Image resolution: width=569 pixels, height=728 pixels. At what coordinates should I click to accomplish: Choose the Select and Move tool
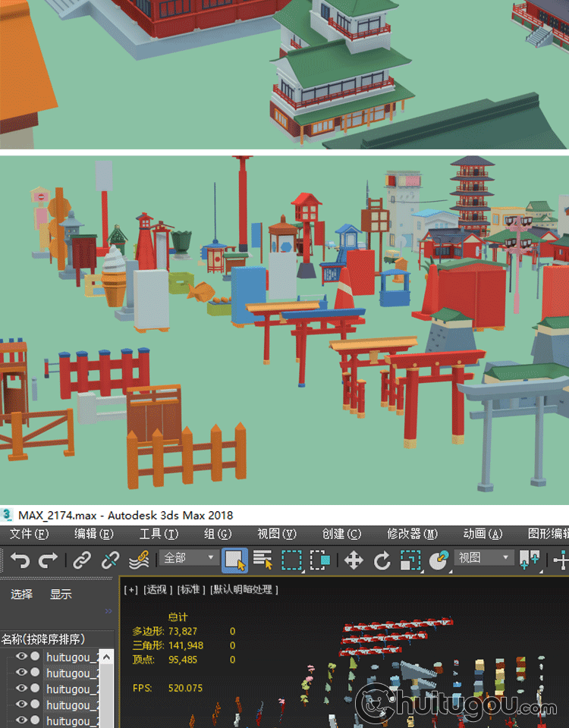354,560
